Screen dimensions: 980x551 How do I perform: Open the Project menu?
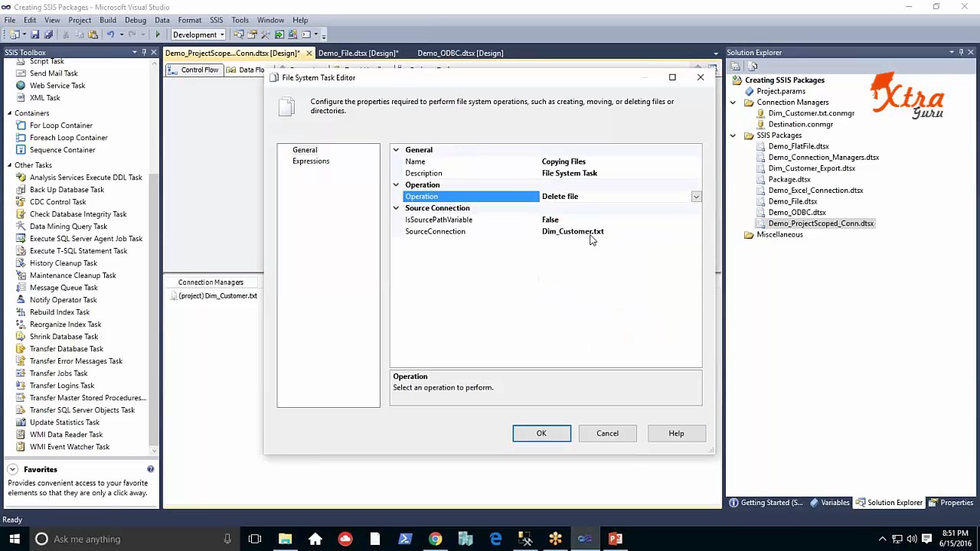(80, 20)
